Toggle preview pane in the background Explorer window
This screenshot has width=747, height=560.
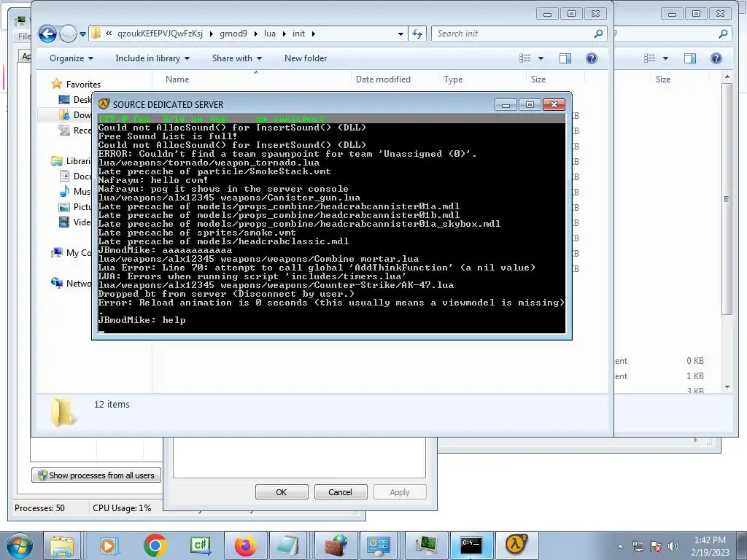click(x=690, y=58)
